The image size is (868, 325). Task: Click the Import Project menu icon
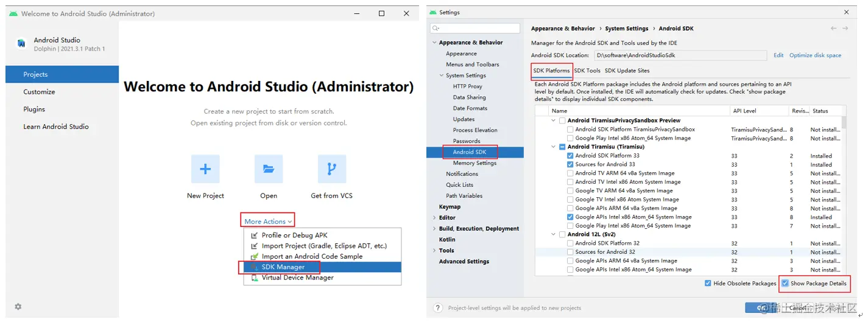pos(255,246)
